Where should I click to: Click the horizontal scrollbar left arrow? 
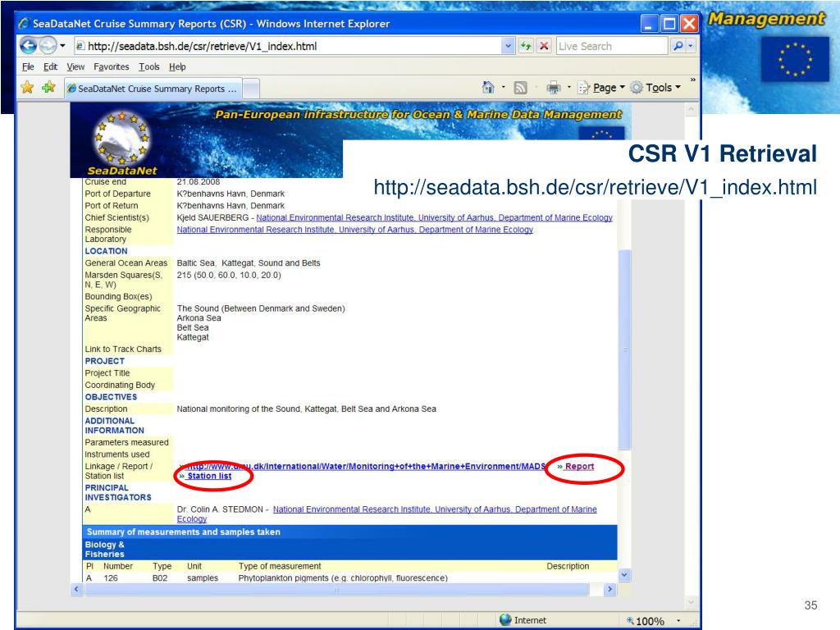[76, 589]
